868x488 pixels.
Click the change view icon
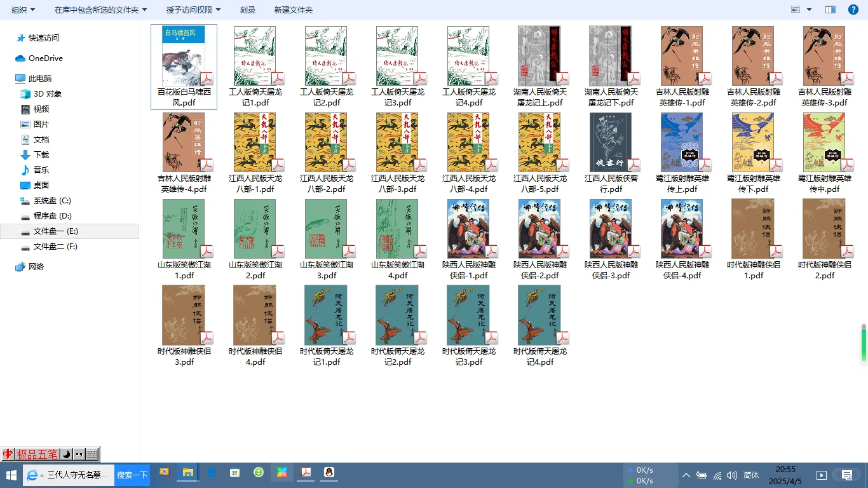click(x=796, y=10)
